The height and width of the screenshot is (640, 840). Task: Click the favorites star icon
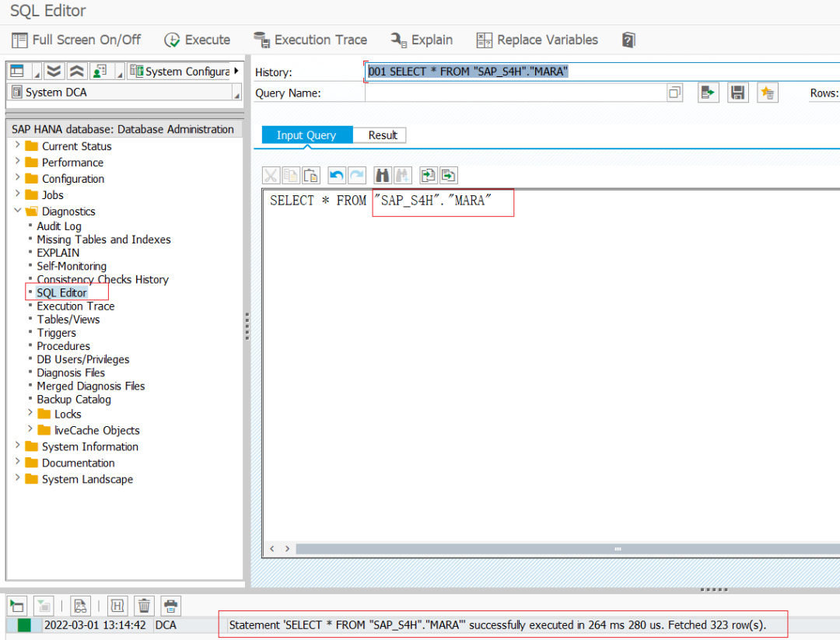[x=767, y=93]
